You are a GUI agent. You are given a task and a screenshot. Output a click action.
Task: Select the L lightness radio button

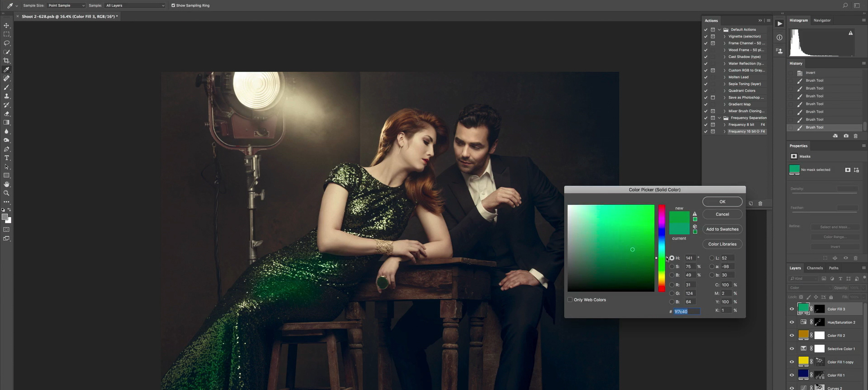click(711, 258)
